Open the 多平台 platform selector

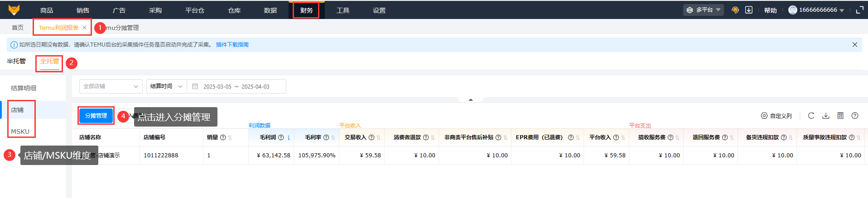703,10
